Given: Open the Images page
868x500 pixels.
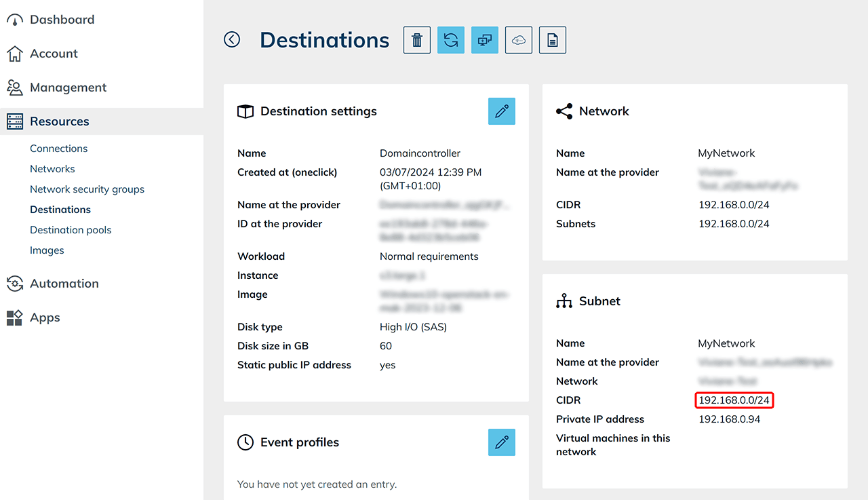Looking at the screenshot, I should point(47,250).
